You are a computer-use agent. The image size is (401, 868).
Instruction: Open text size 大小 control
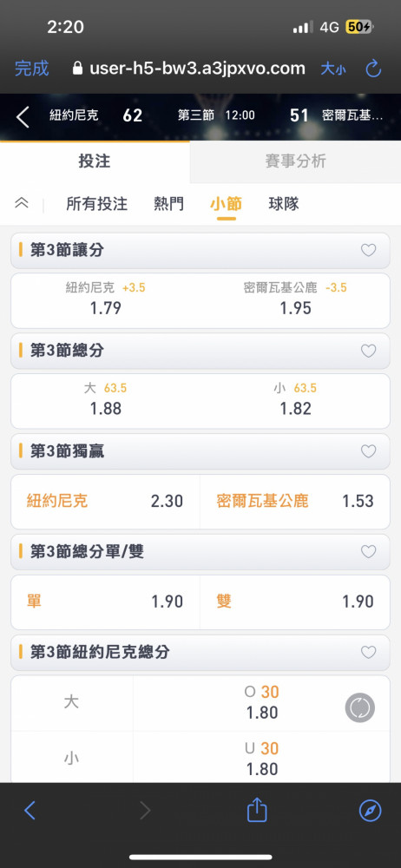[333, 69]
